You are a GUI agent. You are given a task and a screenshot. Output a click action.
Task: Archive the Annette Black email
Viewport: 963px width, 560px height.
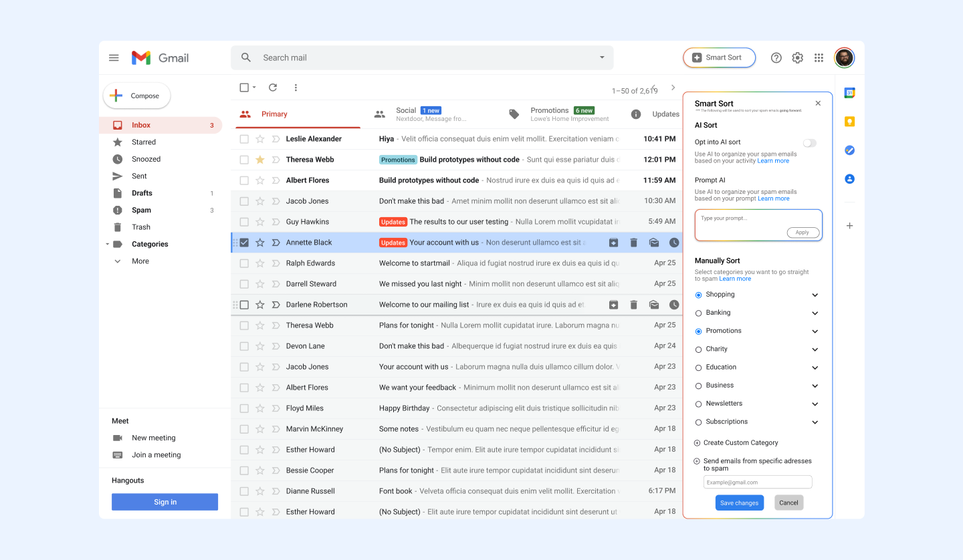click(613, 243)
